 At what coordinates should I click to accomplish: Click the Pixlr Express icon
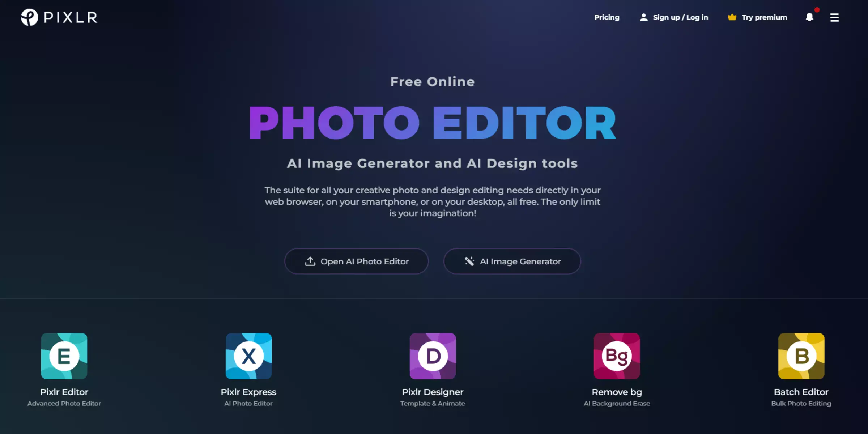coord(248,356)
